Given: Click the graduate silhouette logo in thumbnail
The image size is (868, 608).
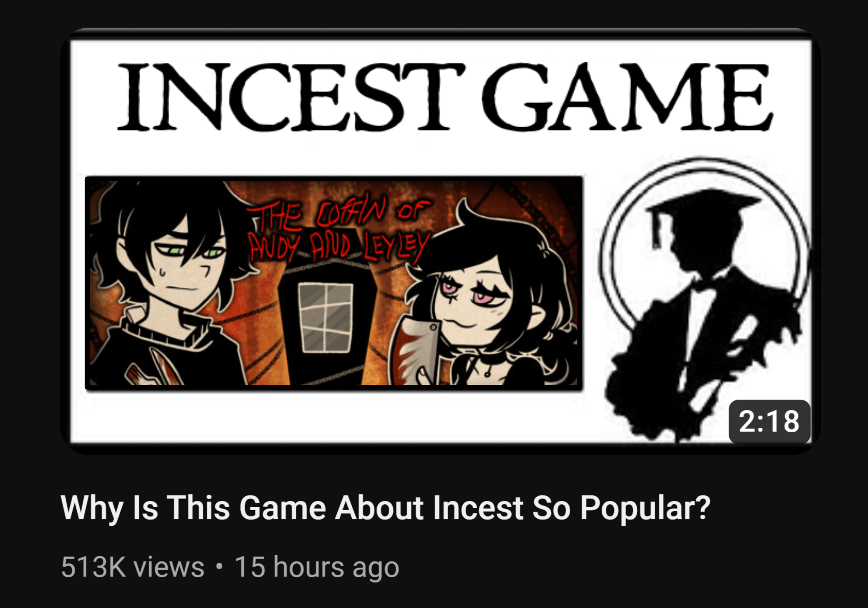Looking at the screenshot, I should [706, 299].
